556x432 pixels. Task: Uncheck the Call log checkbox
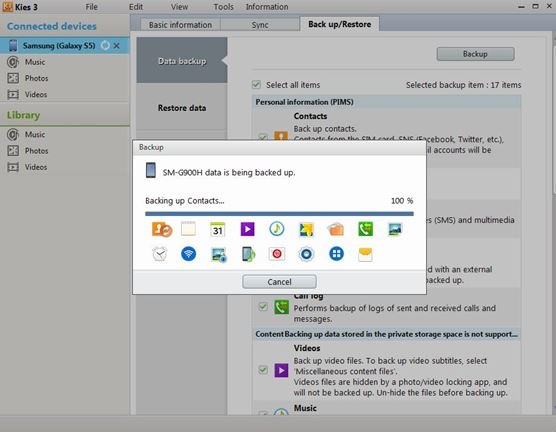click(x=263, y=306)
